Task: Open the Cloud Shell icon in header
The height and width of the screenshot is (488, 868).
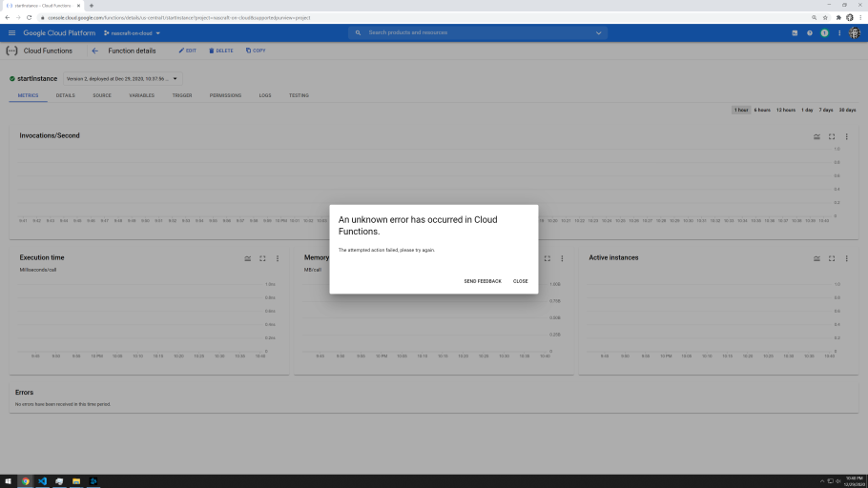Action: pos(795,33)
